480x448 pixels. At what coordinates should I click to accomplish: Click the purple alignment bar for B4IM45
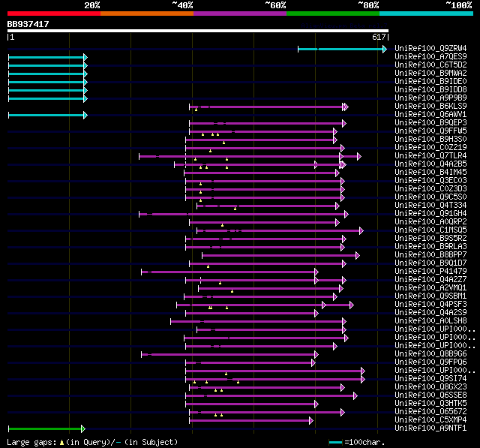[262, 173]
